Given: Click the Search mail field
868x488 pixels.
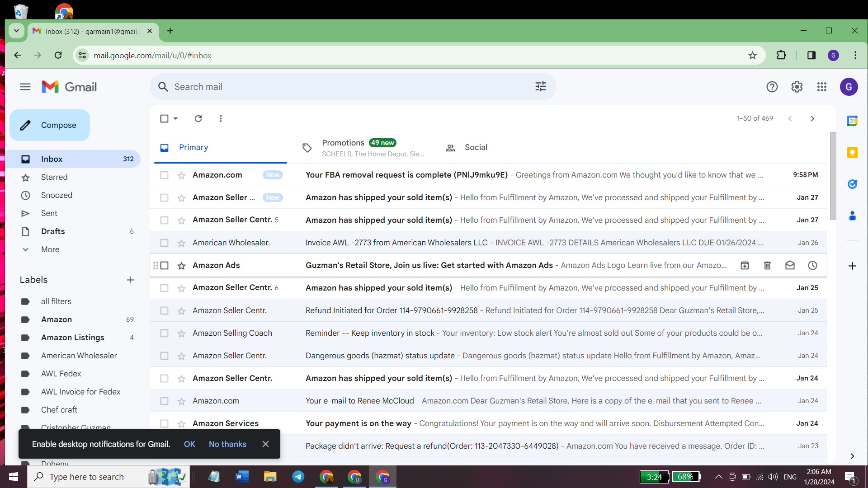Looking at the screenshot, I should (x=353, y=87).
